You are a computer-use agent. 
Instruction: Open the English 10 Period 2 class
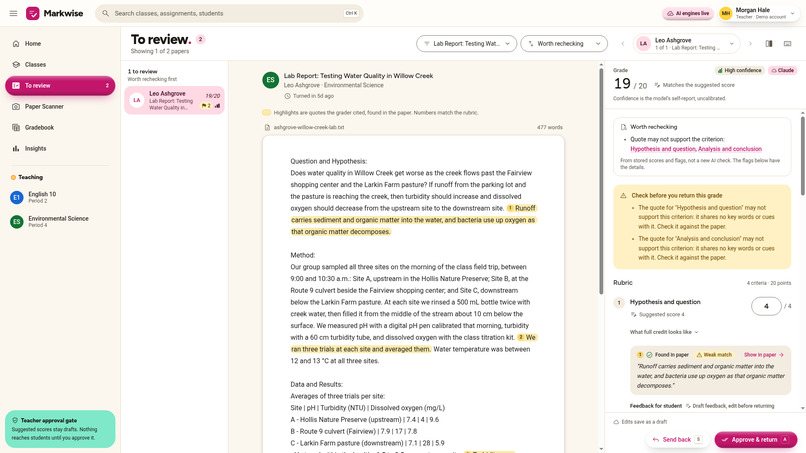[60, 197]
